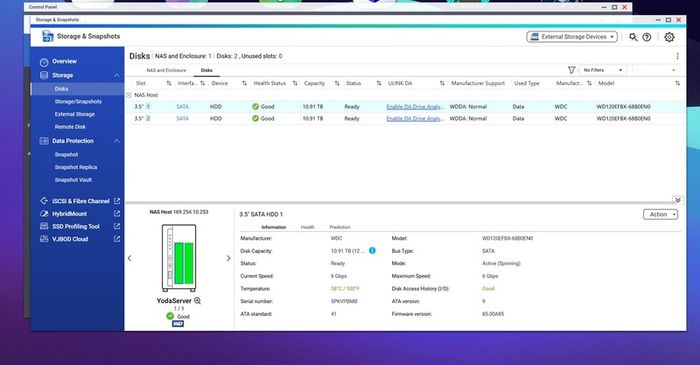
Task: Open the Action dropdown button
Action: pyautogui.click(x=660, y=215)
